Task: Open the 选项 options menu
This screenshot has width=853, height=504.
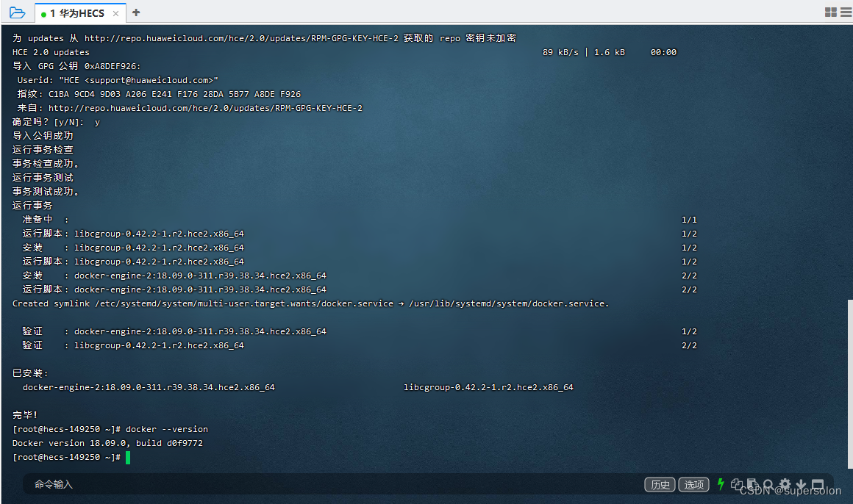Action: [693, 484]
